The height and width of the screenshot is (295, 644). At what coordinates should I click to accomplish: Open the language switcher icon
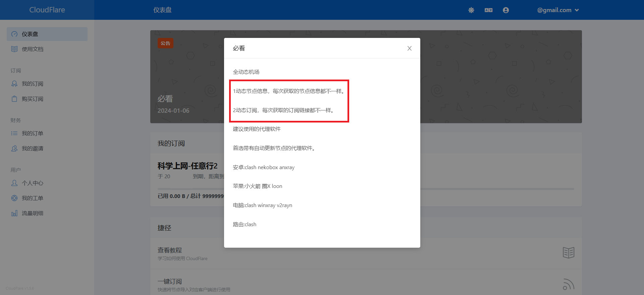click(x=488, y=10)
